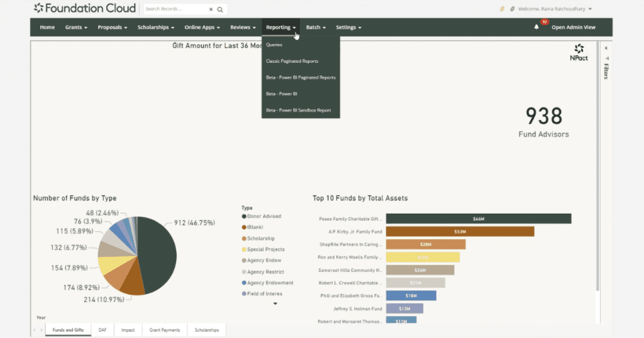Select Agency Restrict in legend

[263, 271]
